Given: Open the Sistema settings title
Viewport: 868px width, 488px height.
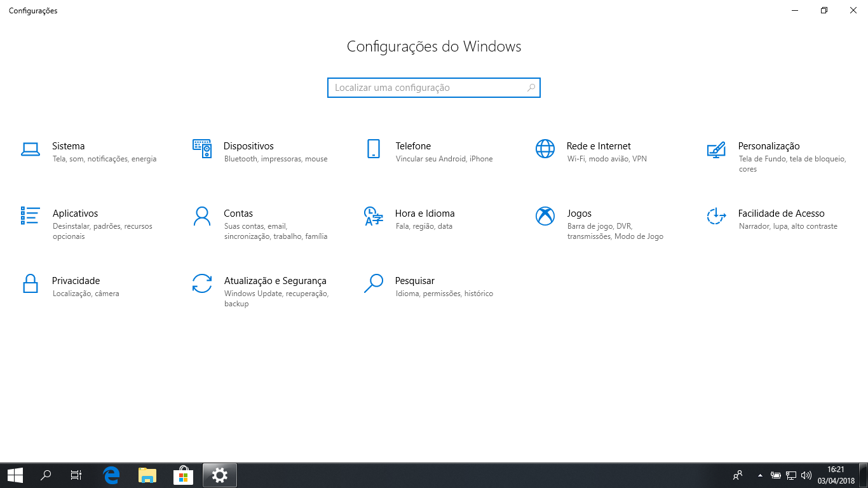Looking at the screenshot, I should (x=68, y=146).
